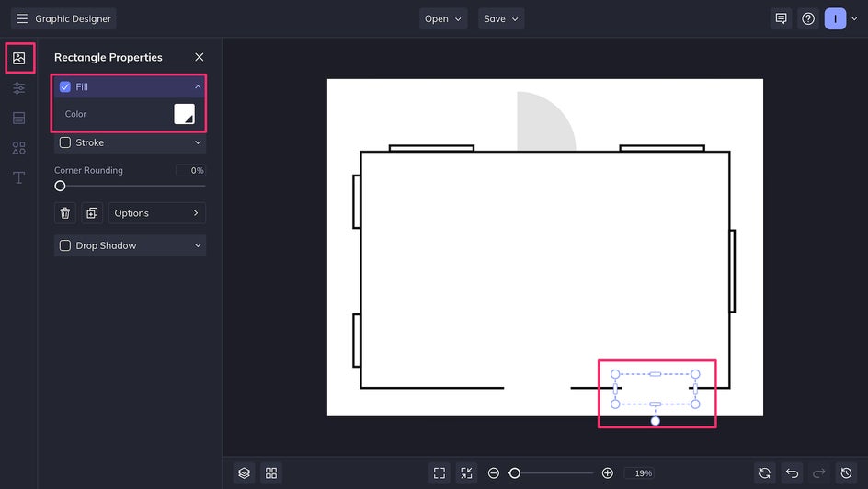Redo the last action
The height and width of the screenshot is (489, 868).
click(819, 473)
